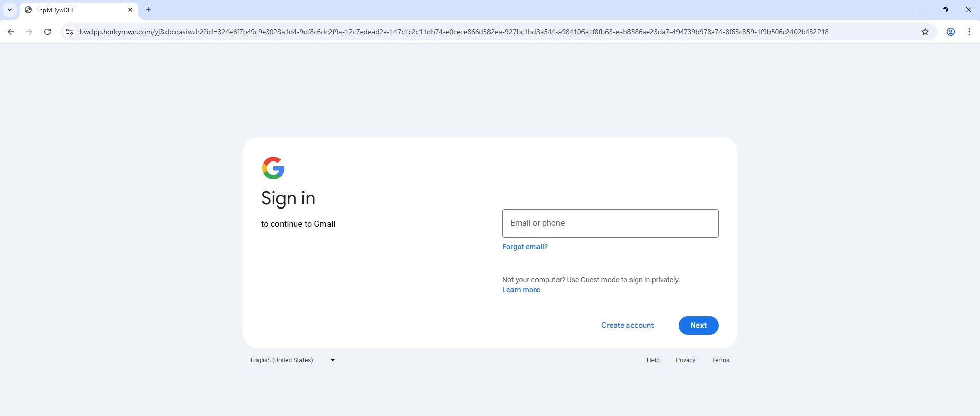Click the Google G logo
980x416 pixels.
(x=273, y=168)
